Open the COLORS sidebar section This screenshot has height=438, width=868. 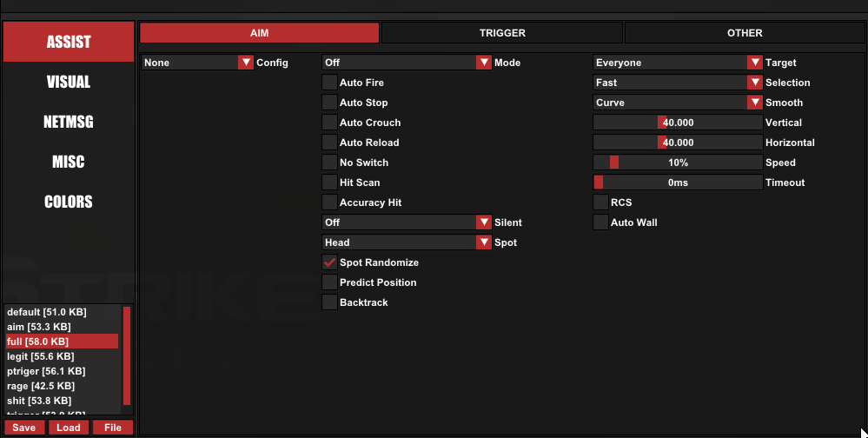69,202
